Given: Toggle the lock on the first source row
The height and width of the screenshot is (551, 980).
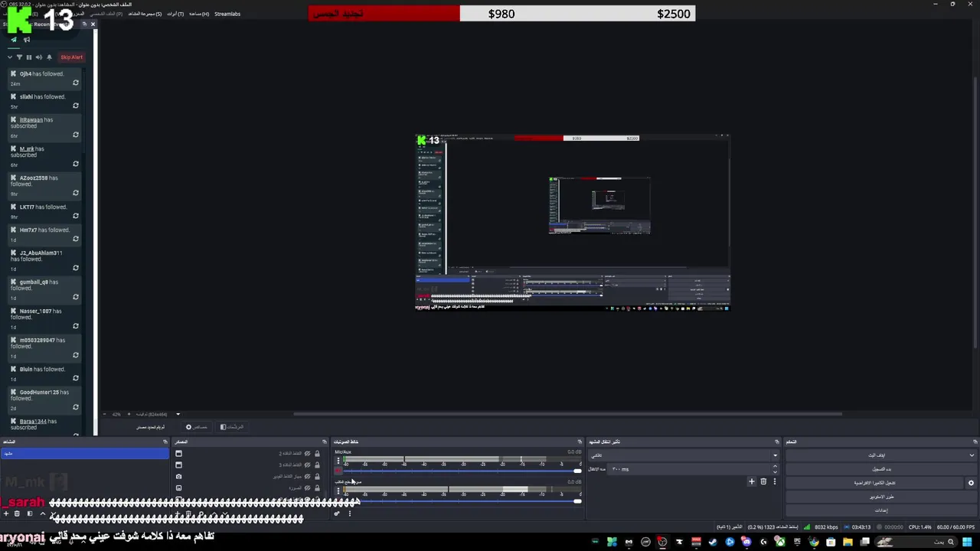Looking at the screenshot, I should click(x=317, y=453).
